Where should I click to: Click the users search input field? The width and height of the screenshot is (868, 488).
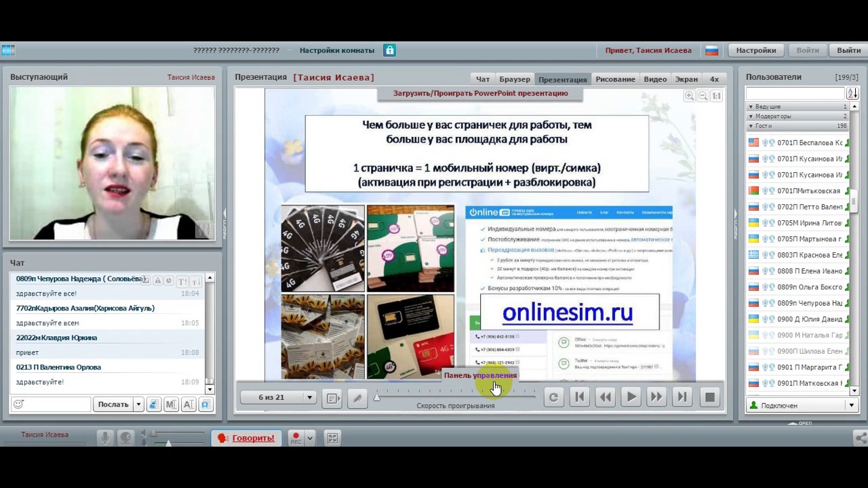(x=795, y=94)
